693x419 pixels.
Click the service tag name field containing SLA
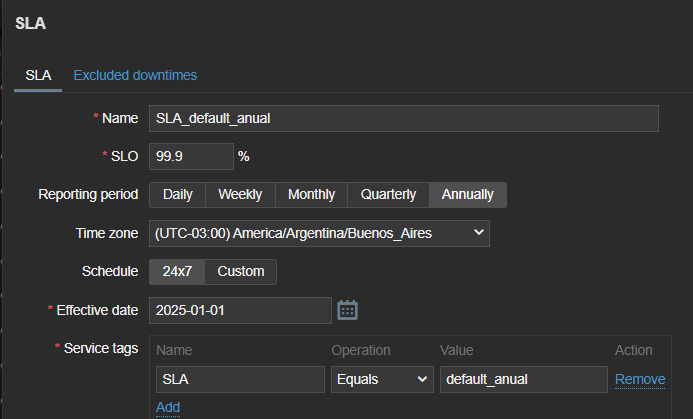pyautogui.click(x=240, y=379)
